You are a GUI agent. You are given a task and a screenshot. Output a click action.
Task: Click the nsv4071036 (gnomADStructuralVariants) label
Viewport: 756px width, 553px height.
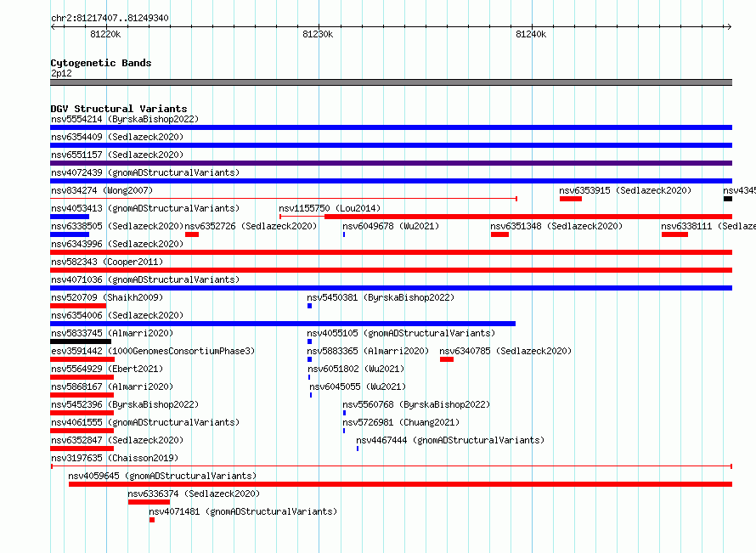(x=145, y=279)
